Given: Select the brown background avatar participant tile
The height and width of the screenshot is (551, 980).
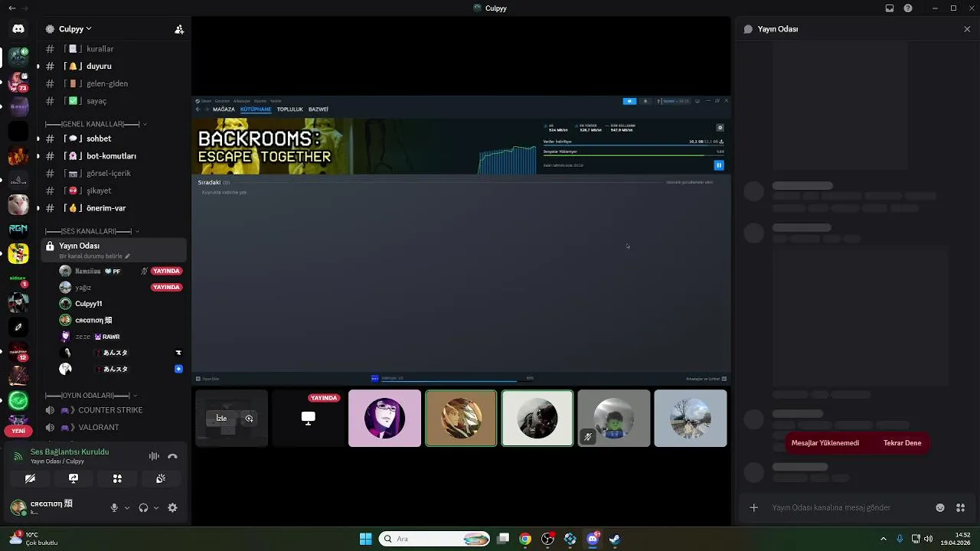Looking at the screenshot, I should (x=461, y=418).
